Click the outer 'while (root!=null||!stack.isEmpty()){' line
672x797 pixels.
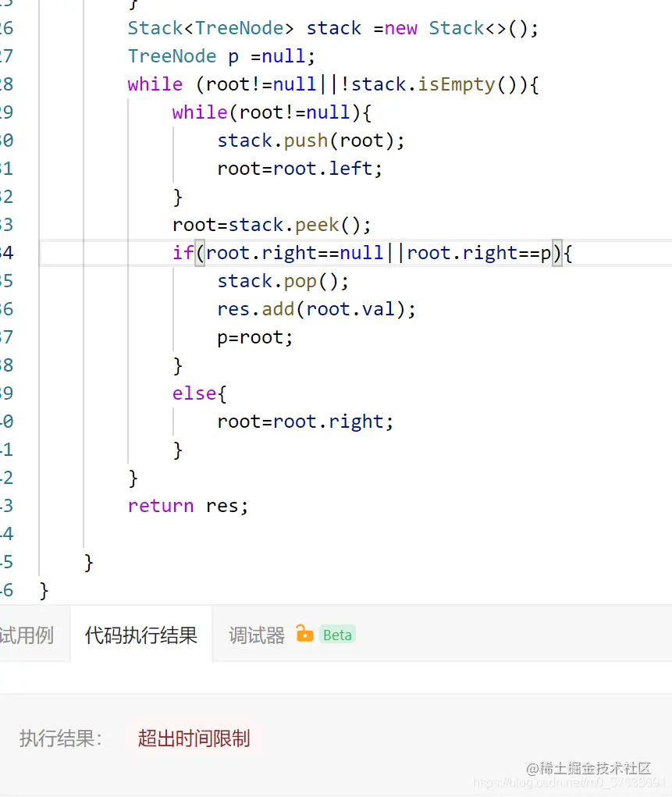tap(333, 84)
